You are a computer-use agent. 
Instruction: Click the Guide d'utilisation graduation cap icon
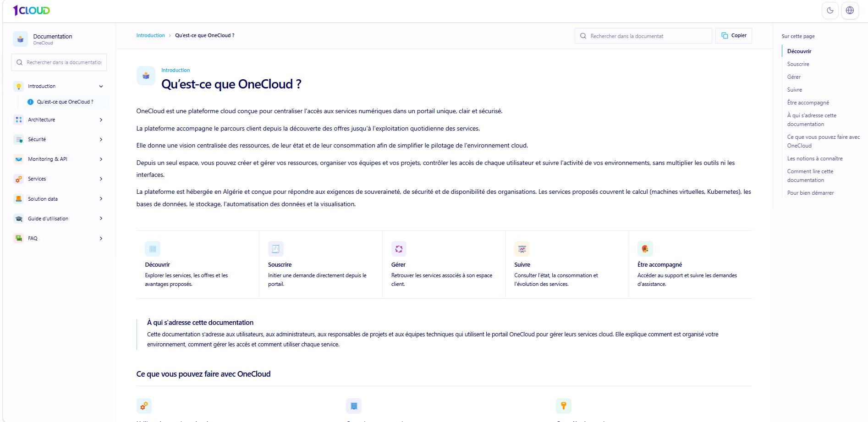pyautogui.click(x=19, y=219)
